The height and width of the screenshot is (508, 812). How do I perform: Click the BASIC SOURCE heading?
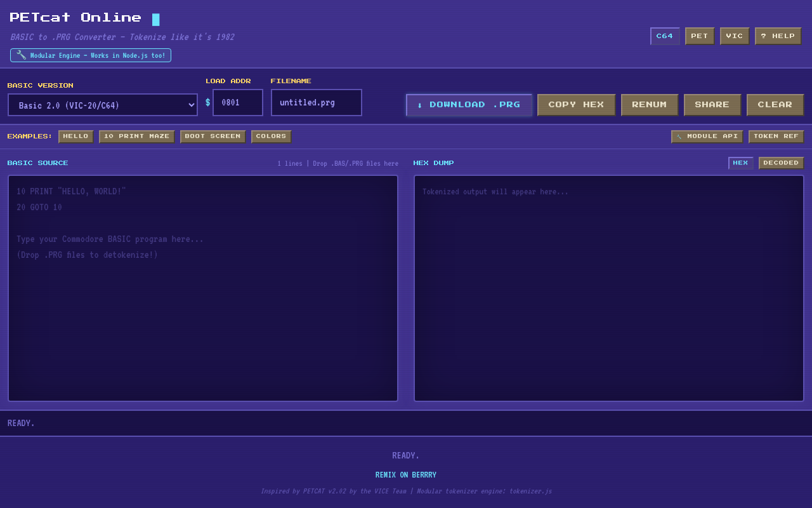[37, 163]
